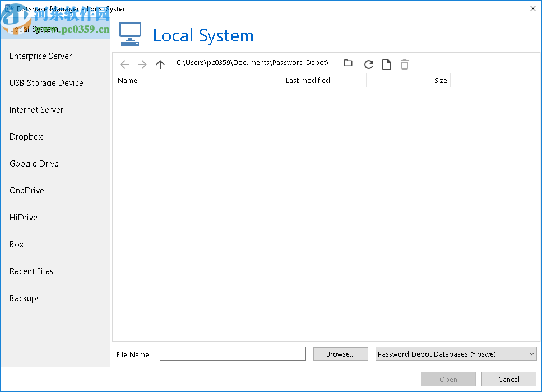Open the Dropbox storage option

(x=26, y=137)
